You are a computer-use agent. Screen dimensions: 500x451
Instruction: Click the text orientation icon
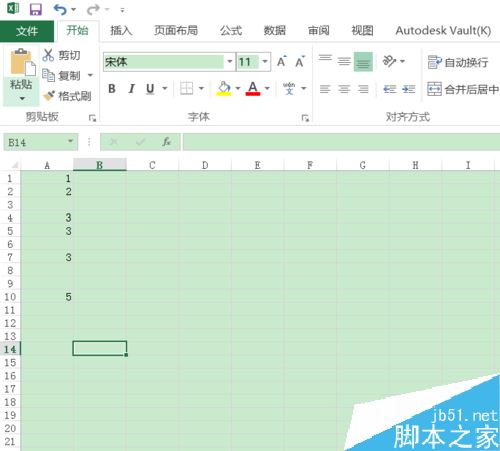pos(389,62)
